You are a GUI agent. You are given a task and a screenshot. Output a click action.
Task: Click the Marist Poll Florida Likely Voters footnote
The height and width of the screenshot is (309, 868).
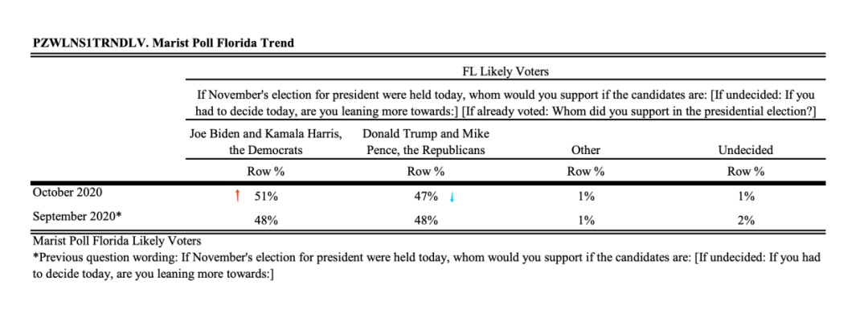117,241
